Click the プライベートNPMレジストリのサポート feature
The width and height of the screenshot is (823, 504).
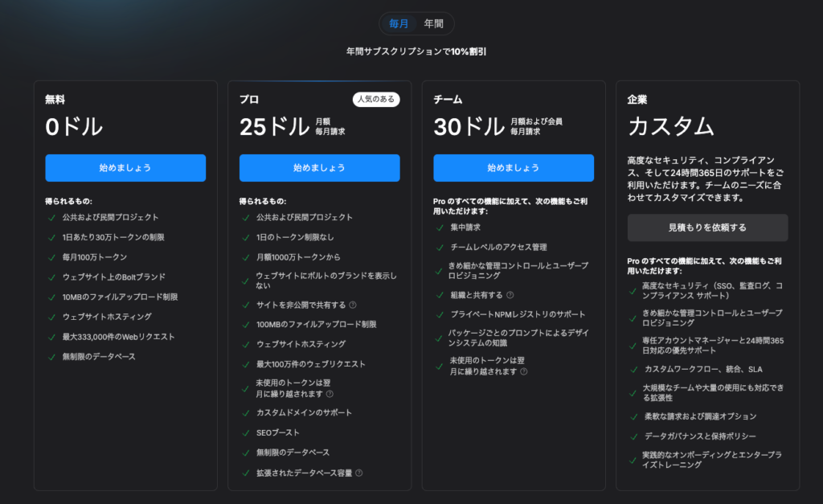(x=518, y=314)
